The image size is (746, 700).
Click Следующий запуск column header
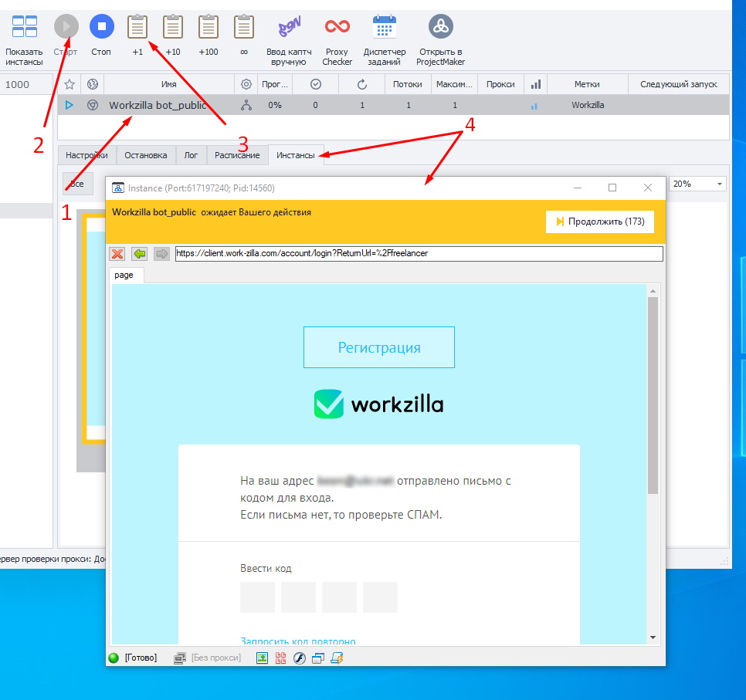point(679,84)
